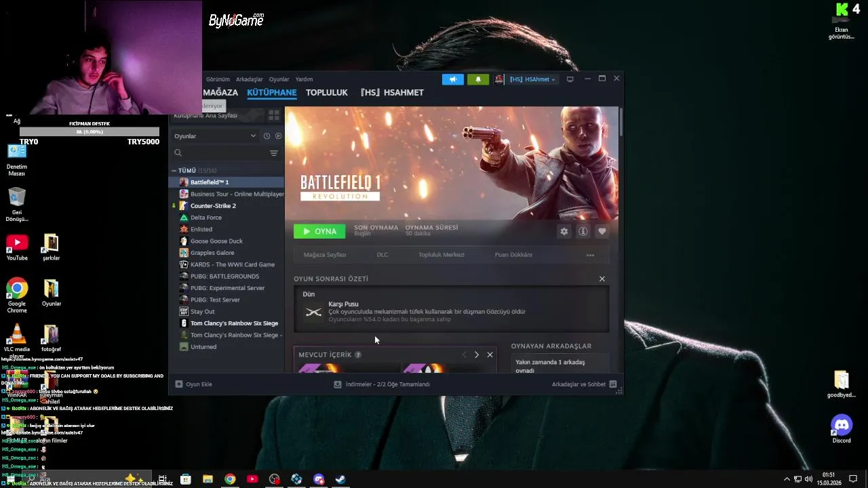Image resolution: width=868 pixels, height=488 pixels.
Task: Select Enlisted in the game list
Action: pos(226,229)
